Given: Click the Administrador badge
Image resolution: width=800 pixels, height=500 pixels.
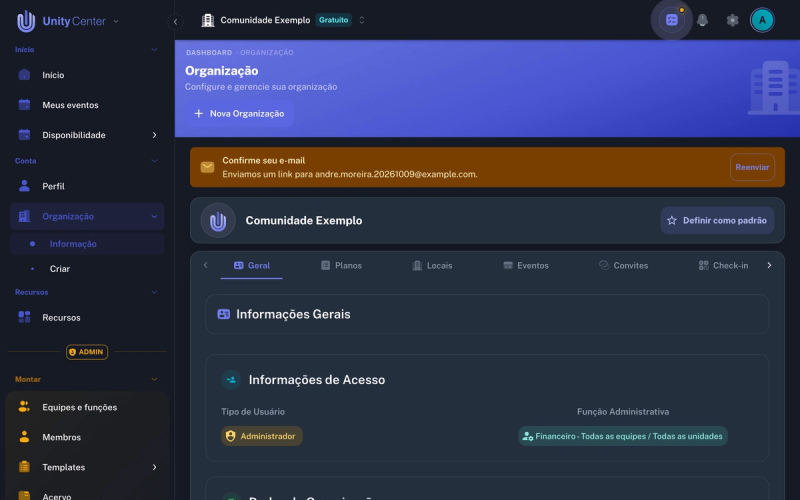Looking at the screenshot, I should click(x=262, y=436).
